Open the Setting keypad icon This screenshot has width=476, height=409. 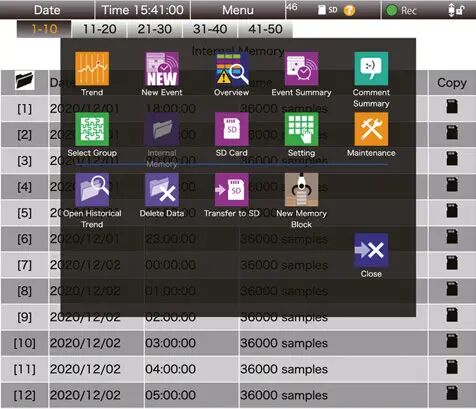[x=301, y=129]
